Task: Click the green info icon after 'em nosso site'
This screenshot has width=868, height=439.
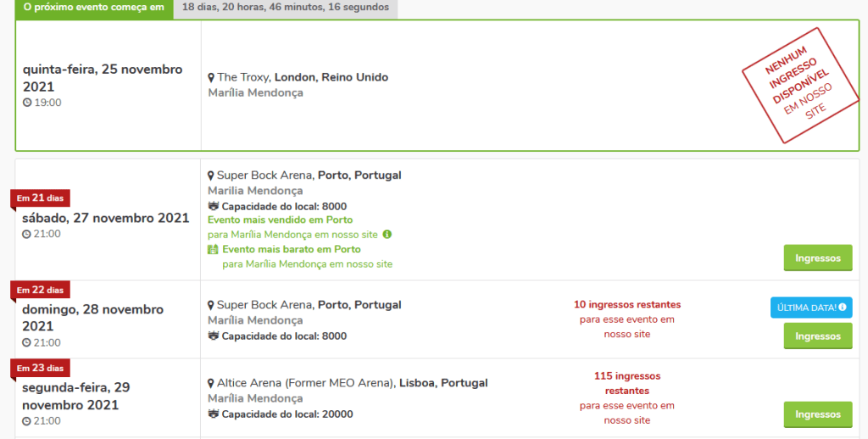Action: coord(387,234)
